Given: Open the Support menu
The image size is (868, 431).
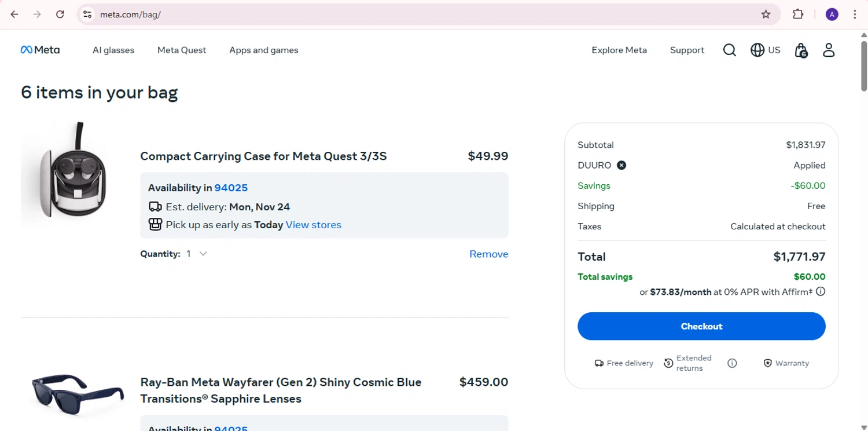Looking at the screenshot, I should 687,50.
